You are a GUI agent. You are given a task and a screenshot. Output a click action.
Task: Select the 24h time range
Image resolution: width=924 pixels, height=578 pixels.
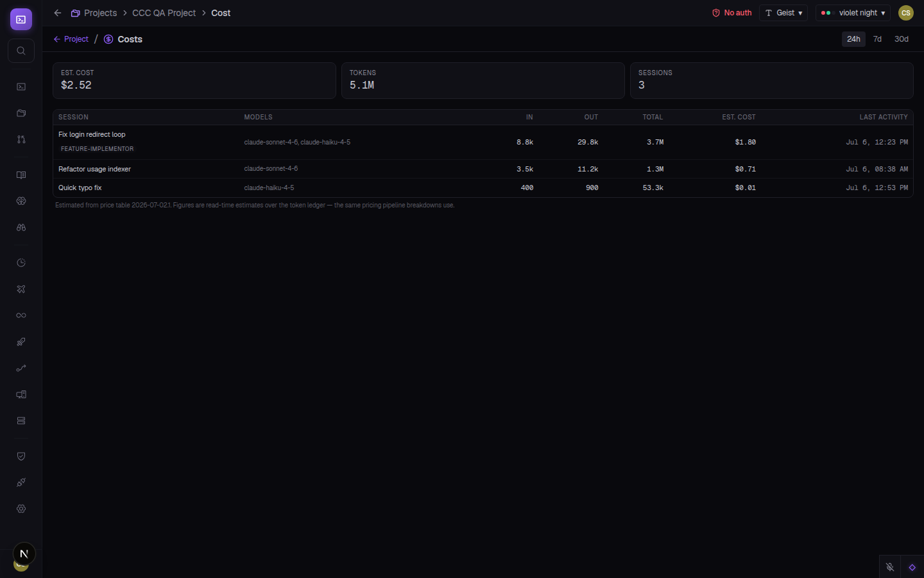853,39
